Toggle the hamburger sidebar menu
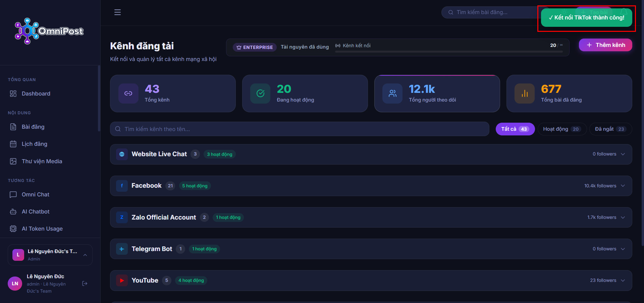Viewport: 644px width, 303px height. pyautogui.click(x=117, y=12)
